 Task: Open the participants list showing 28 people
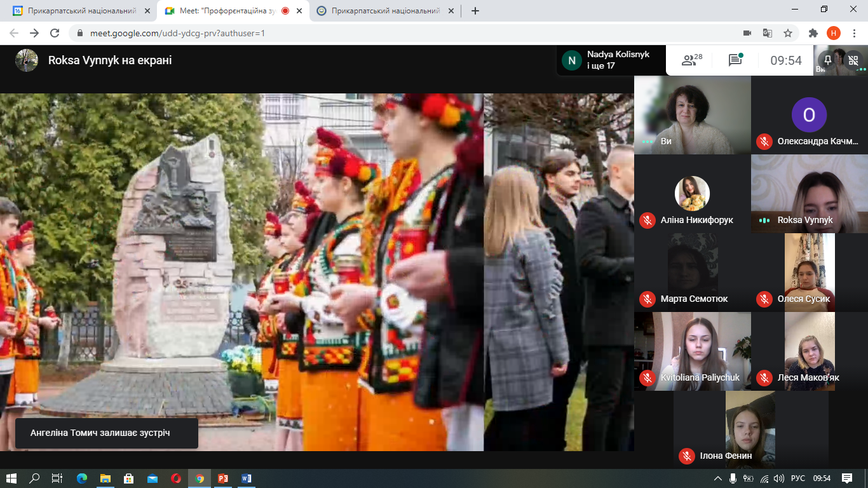(x=691, y=60)
